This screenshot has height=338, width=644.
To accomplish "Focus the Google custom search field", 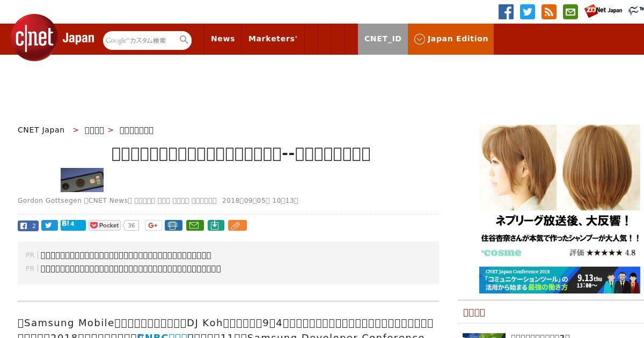I will 141,40.
